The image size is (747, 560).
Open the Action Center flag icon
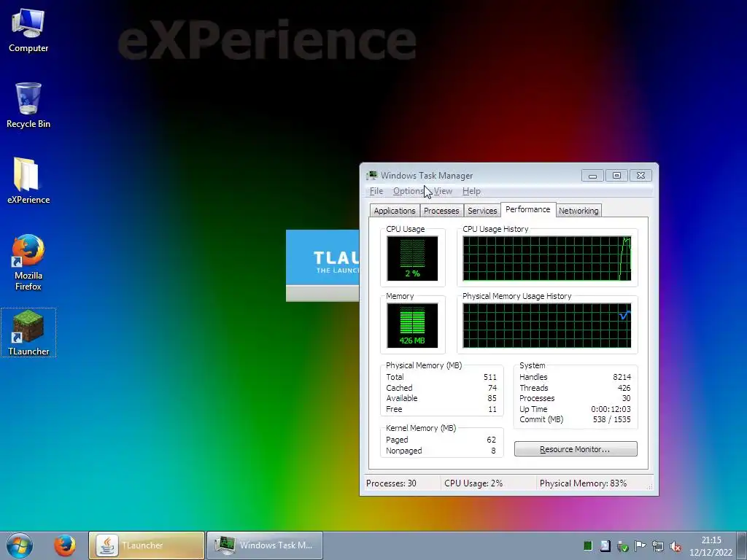[x=640, y=546]
